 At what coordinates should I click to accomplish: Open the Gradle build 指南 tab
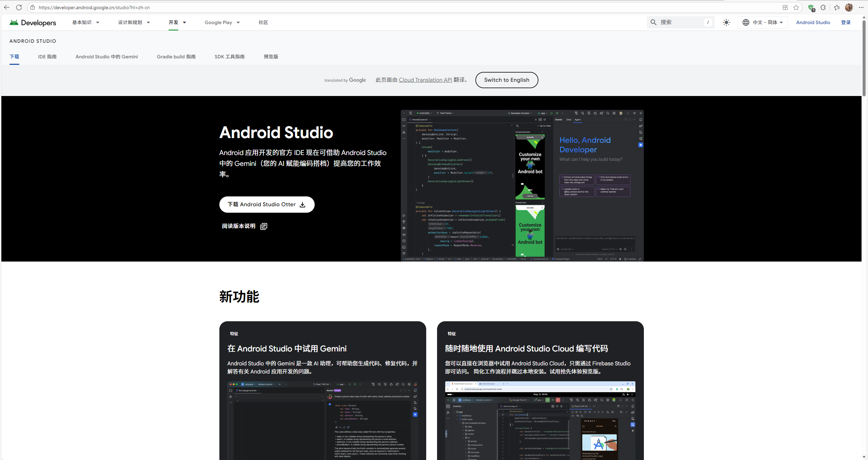[176, 57]
